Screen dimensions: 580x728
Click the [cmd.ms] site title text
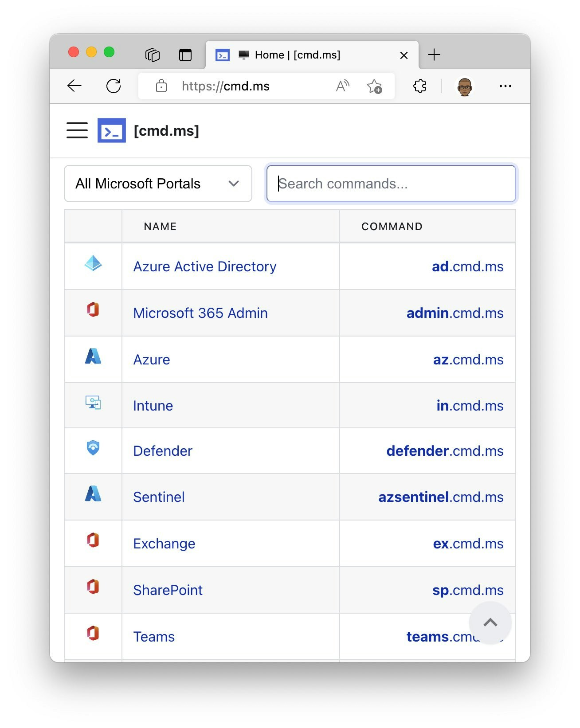coord(166,131)
